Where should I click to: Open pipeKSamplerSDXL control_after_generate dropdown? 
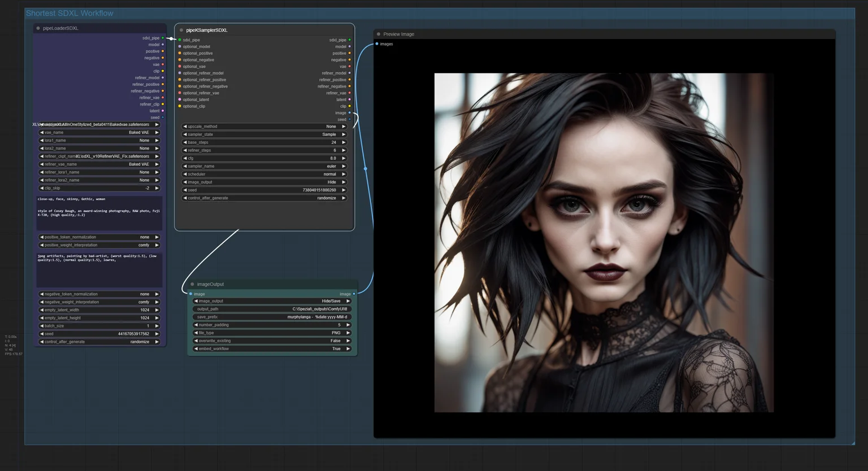coord(264,198)
